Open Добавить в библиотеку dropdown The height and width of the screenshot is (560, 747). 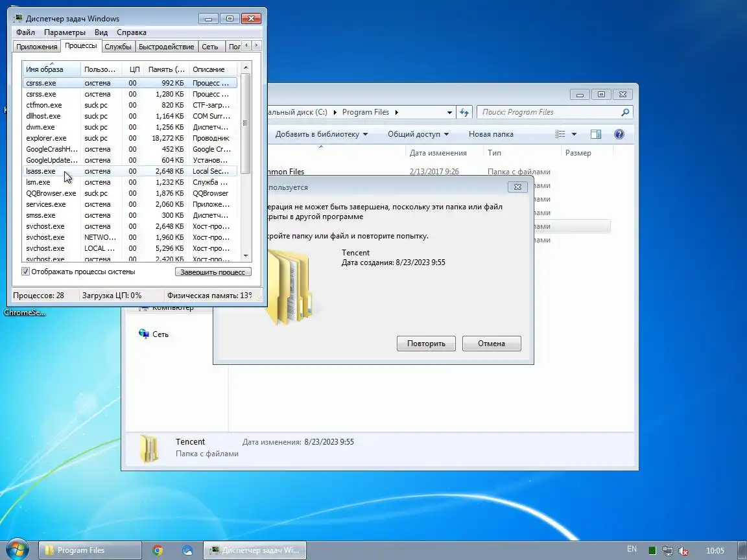coord(322,134)
